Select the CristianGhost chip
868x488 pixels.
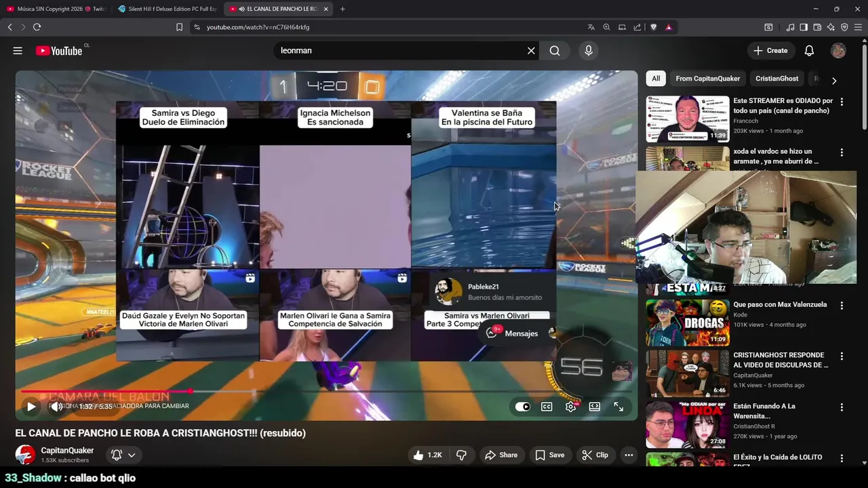tap(776, 79)
